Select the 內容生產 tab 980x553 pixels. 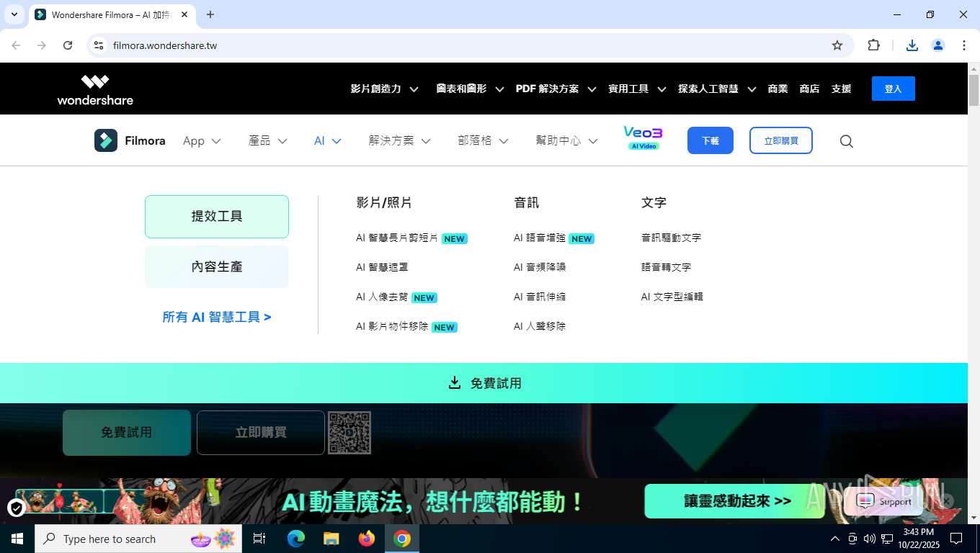click(217, 266)
